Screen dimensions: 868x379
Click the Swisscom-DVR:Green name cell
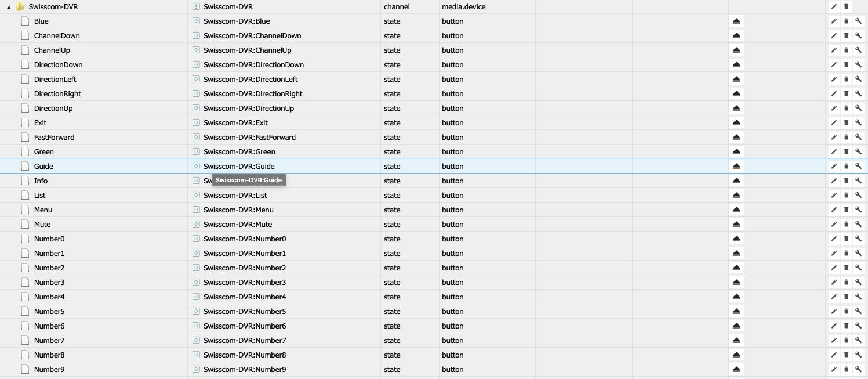(x=239, y=151)
